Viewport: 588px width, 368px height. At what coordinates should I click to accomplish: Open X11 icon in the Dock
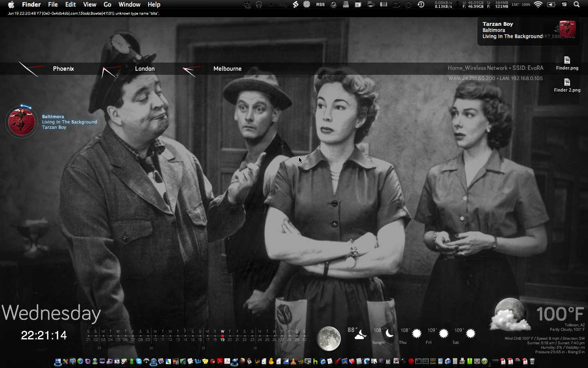(x=381, y=361)
